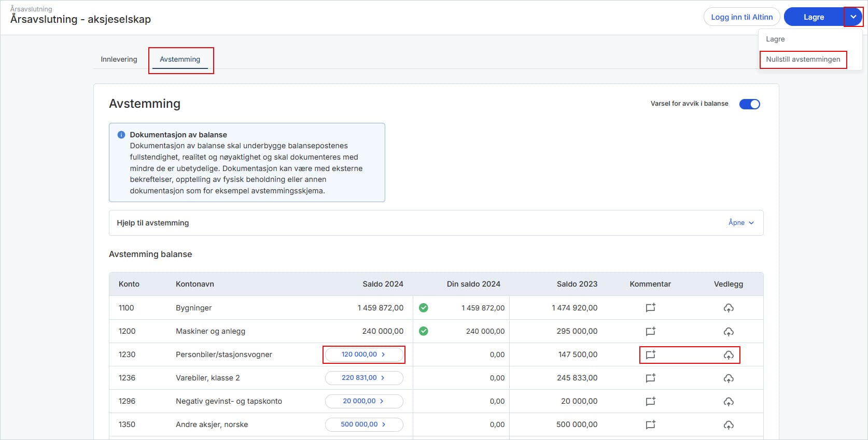
Task: Add comment for Maskiner og anlegg row
Action: coord(650,331)
